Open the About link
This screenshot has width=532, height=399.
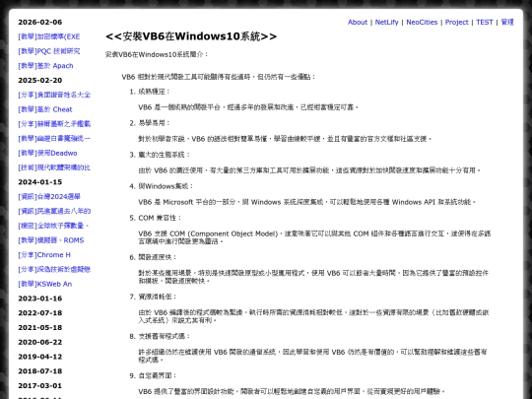tap(358, 22)
